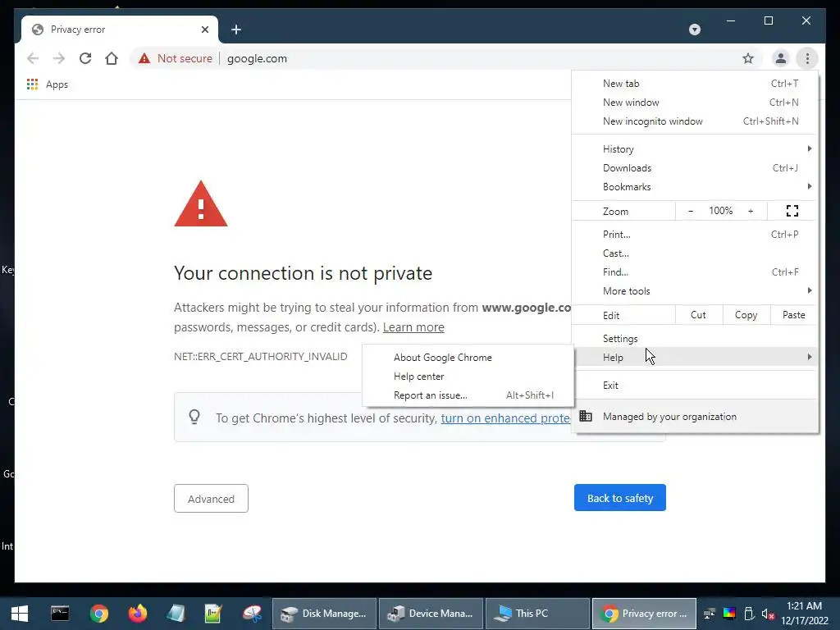This screenshot has height=630, width=840.
Task: Close the Privacy error tab
Action: click(204, 30)
